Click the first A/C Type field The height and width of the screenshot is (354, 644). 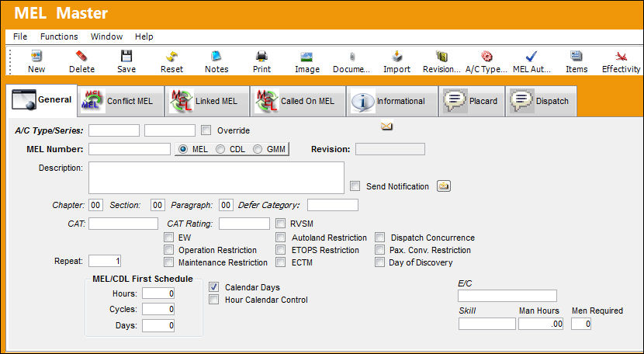(114, 130)
